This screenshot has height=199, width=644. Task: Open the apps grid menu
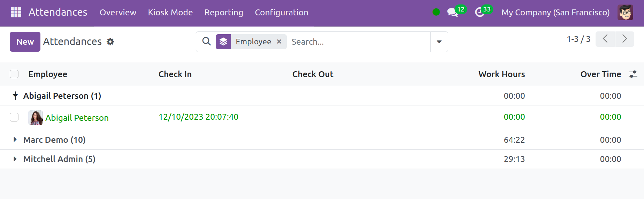click(16, 12)
